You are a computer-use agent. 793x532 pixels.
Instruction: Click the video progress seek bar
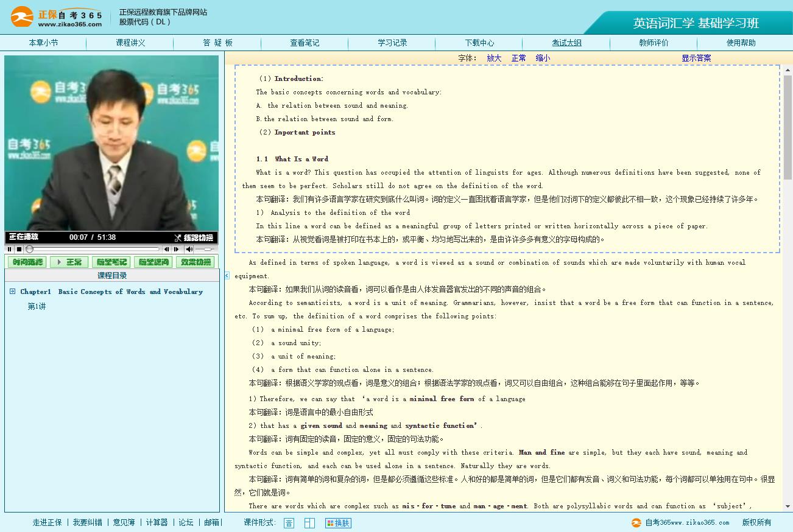coord(93,249)
